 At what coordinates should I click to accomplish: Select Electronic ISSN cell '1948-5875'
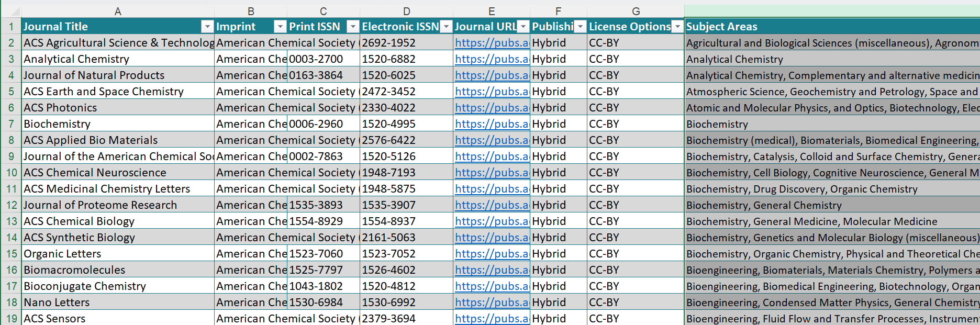click(407, 189)
